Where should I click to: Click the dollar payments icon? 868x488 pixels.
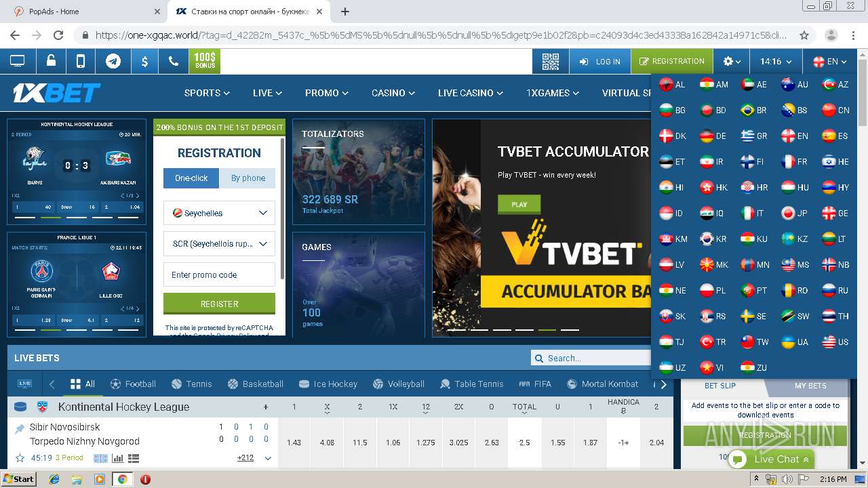coord(144,61)
